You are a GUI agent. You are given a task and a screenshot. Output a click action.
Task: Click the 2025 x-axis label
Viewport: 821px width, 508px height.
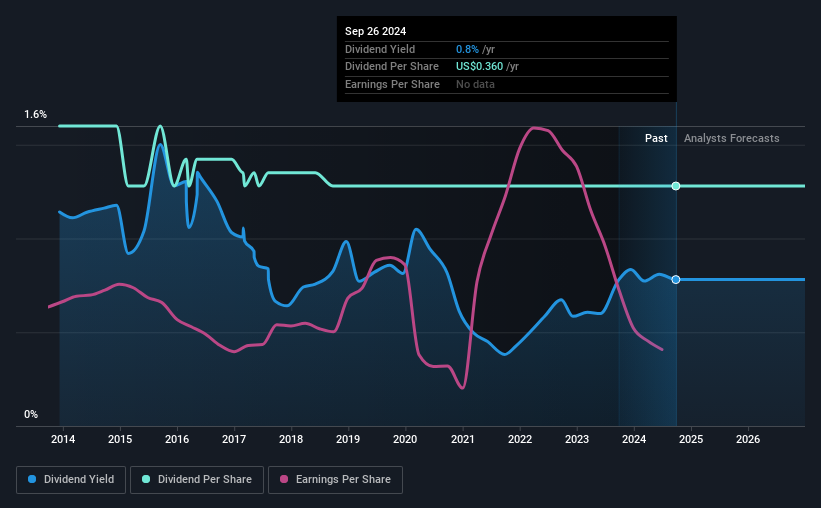[x=691, y=439]
